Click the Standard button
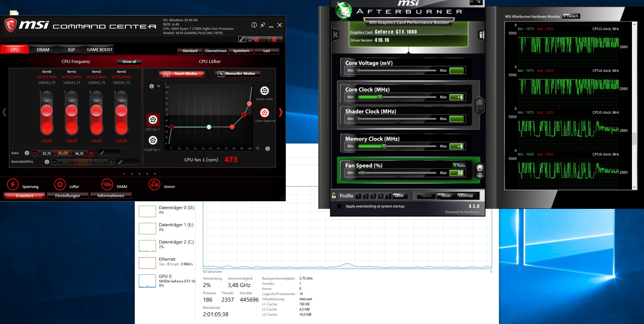Viewport: 644px width, 324px height. 190,51
